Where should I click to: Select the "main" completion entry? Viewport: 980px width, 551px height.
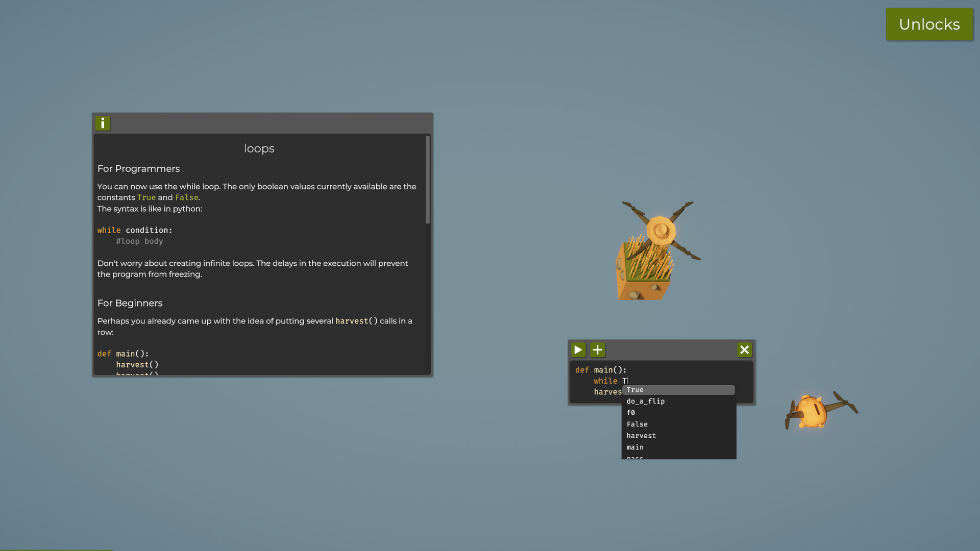click(635, 447)
